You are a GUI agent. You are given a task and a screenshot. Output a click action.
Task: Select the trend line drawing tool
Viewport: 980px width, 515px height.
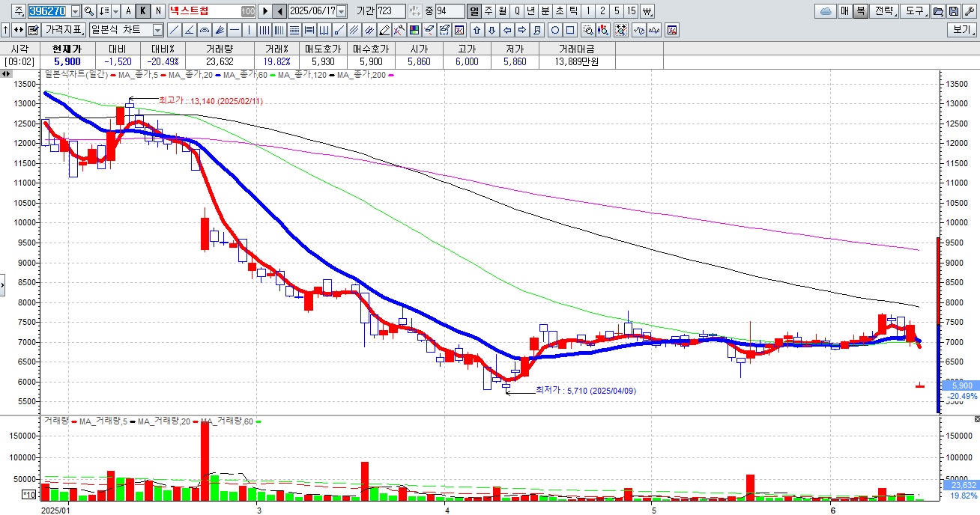point(174,30)
